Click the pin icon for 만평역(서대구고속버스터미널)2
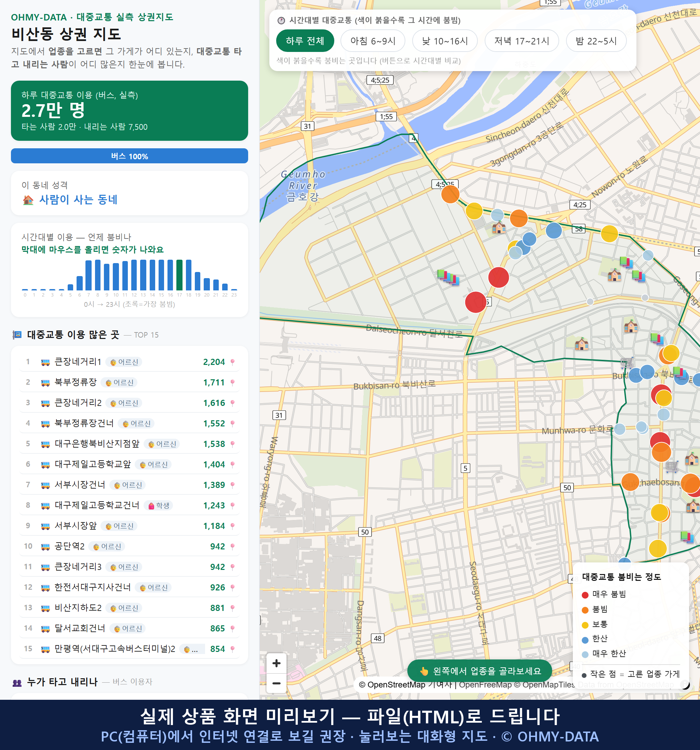Screen dimensions: 700x750 coord(232,649)
